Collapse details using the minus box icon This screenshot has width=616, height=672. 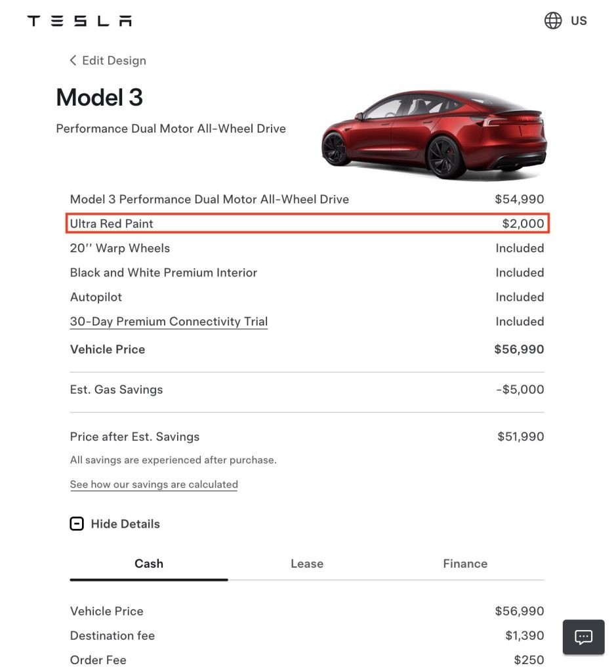77,524
